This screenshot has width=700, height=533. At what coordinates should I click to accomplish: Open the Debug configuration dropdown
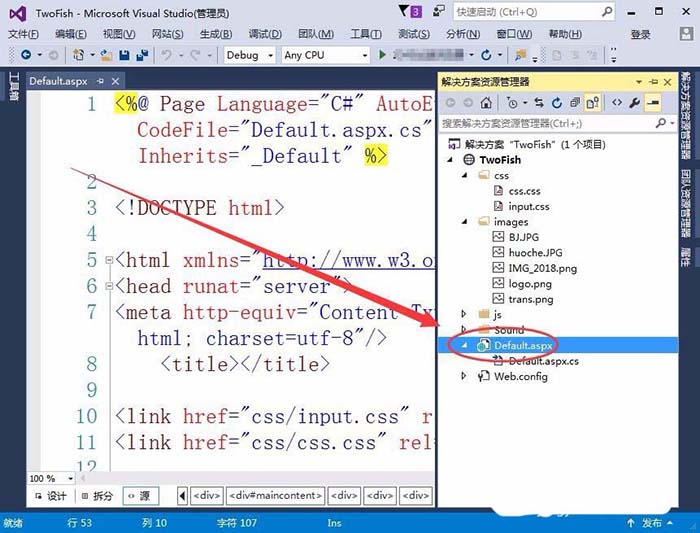[x=271, y=55]
